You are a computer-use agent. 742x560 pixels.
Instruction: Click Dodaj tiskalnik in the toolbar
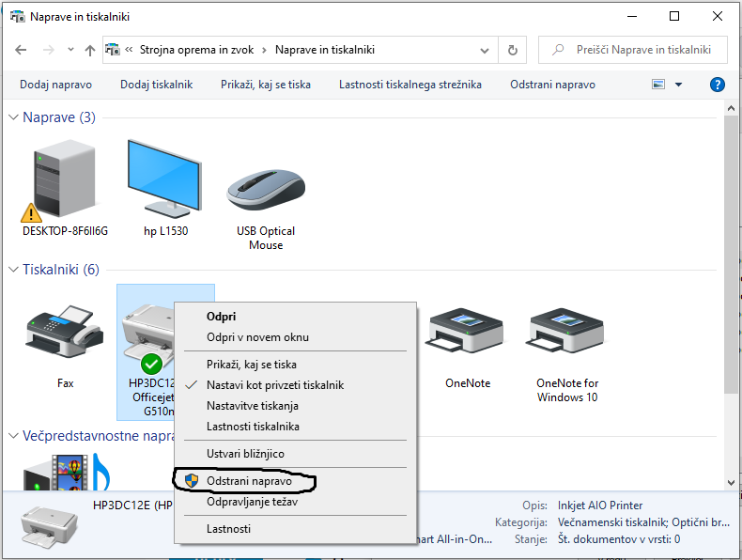[156, 85]
